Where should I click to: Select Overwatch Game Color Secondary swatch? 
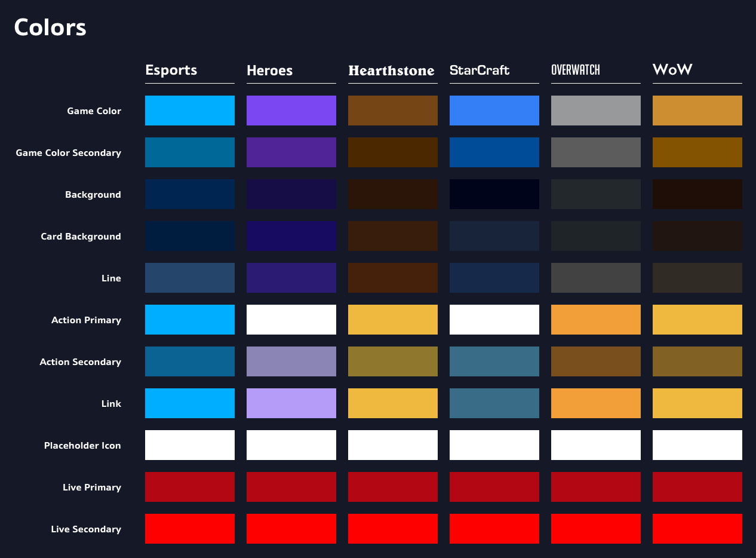click(x=596, y=152)
